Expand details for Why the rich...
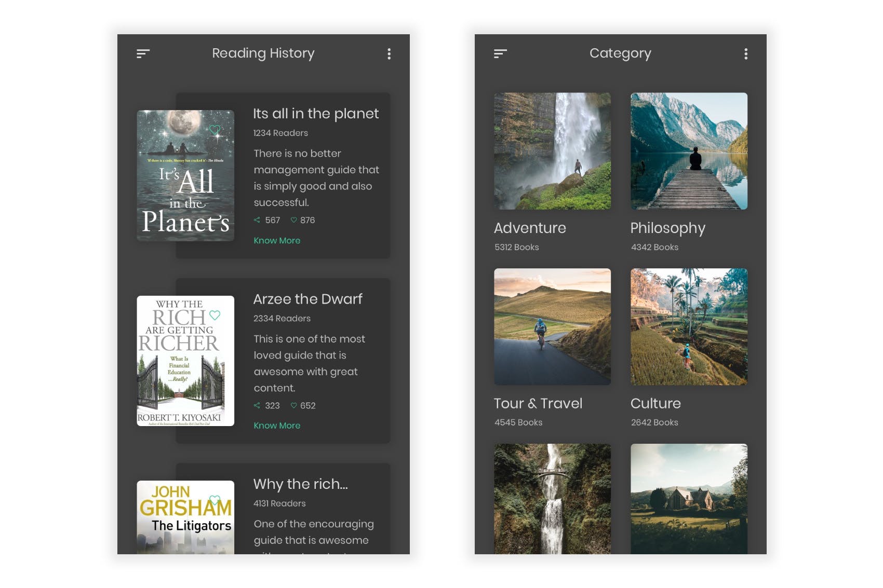 [300, 484]
